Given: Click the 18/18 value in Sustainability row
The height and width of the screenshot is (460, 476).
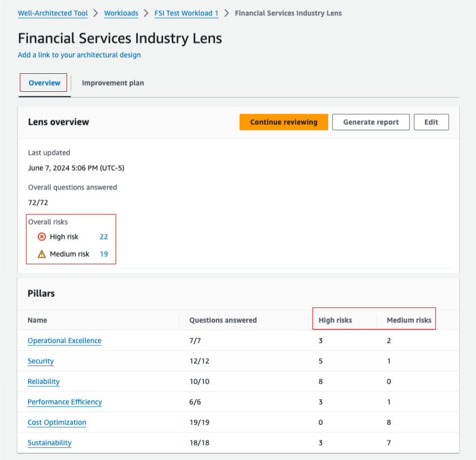Looking at the screenshot, I should pos(199,443).
